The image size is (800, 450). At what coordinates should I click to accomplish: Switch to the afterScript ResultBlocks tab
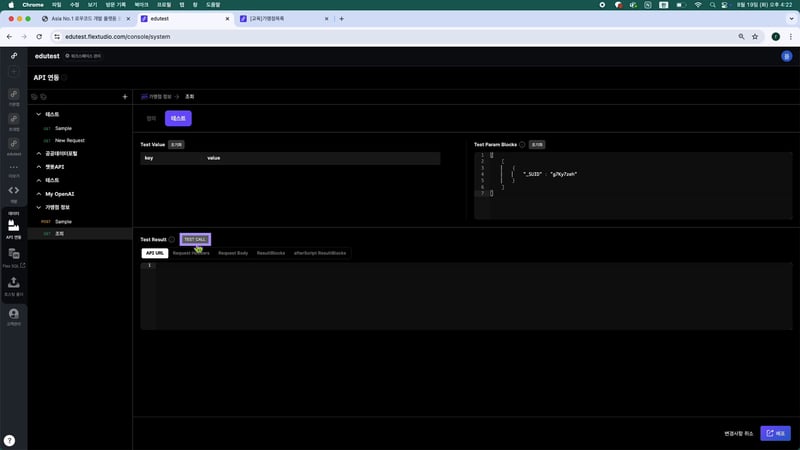(320, 253)
